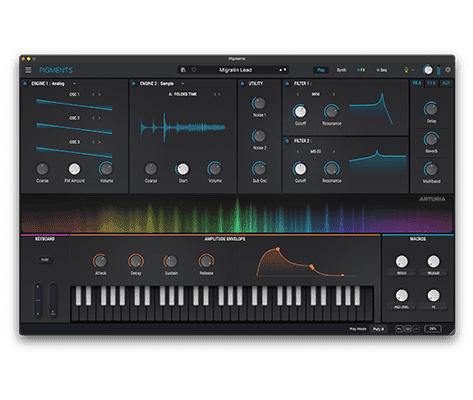Switch Filter 2 to previous type
The height and width of the screenshot is (400, 473).
298,152
